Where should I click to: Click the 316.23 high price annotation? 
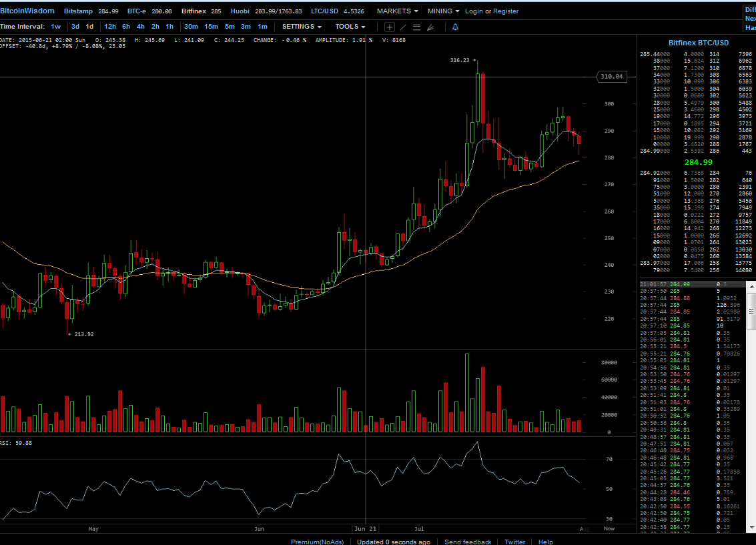pos(460,60)
